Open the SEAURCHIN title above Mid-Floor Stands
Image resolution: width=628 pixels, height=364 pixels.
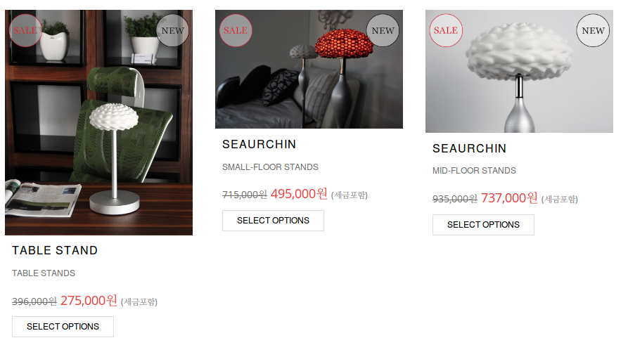pyautogui.click(x=469, y=148)
